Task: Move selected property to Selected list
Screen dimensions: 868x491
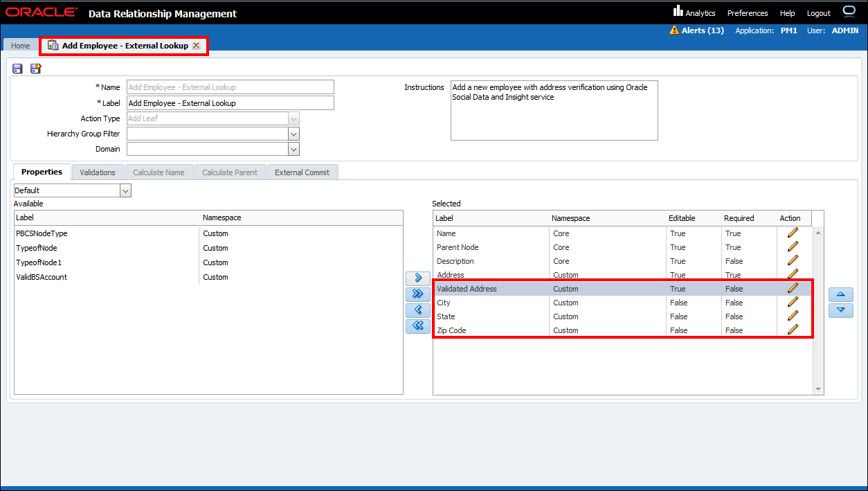Action: pos(417,278)
